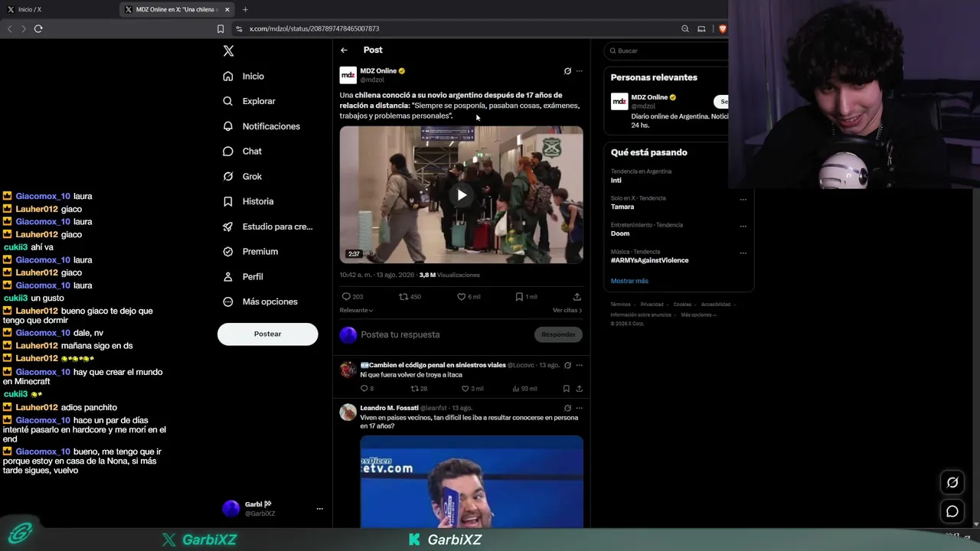Open Explorar in the sidebar
Viewport: 980px width, 551px height.
point(249,101)
